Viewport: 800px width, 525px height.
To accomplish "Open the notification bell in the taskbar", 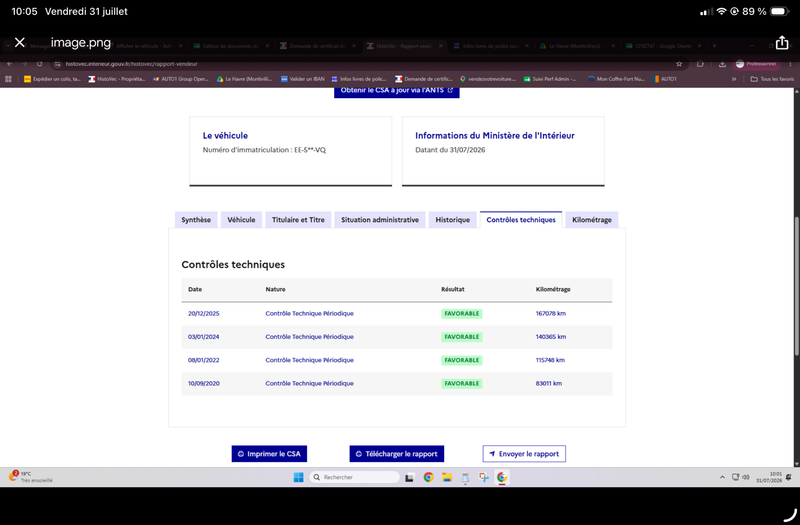I will click(789, 477).
